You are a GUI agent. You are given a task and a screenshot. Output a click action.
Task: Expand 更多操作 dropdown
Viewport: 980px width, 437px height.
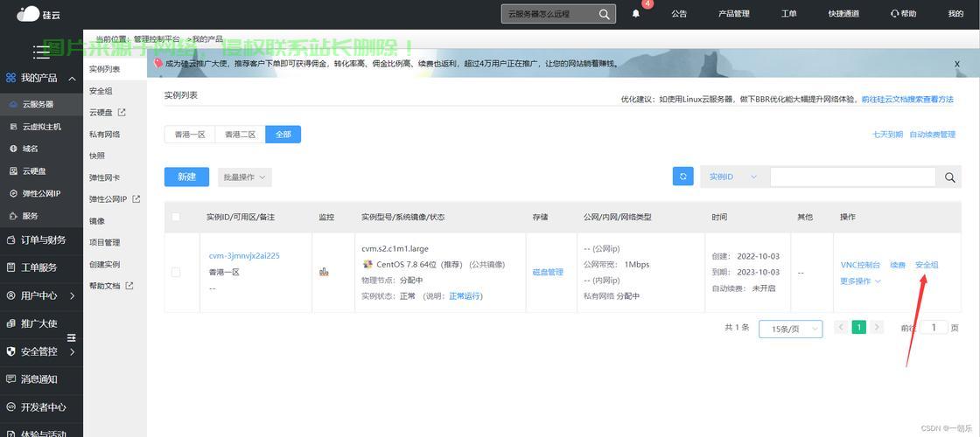(x=861, y=281)
